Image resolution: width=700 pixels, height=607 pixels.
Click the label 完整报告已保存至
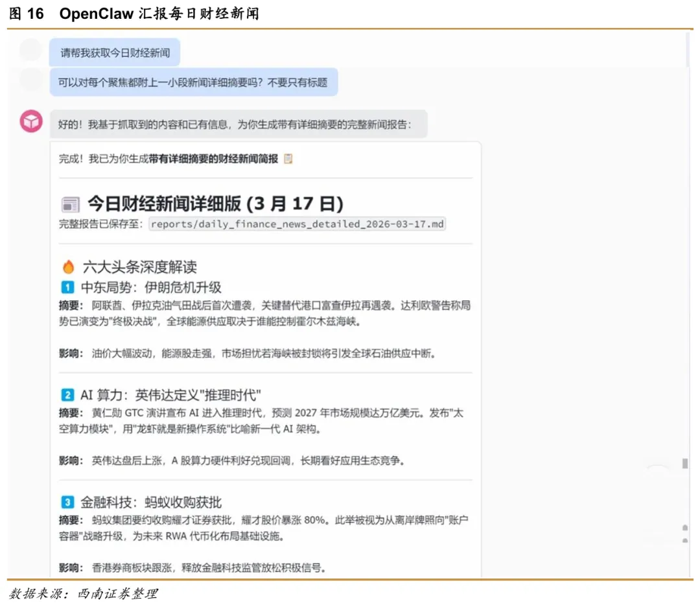(100, 224)
